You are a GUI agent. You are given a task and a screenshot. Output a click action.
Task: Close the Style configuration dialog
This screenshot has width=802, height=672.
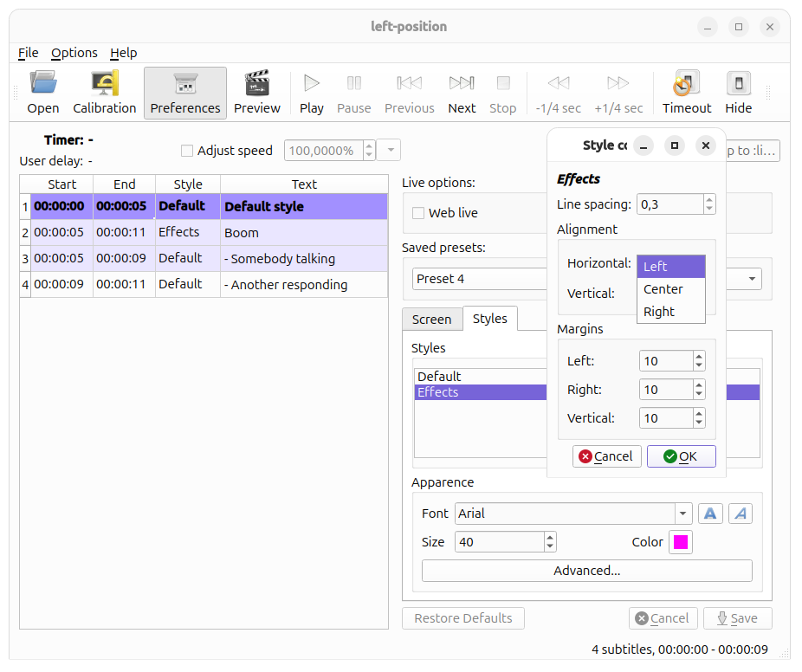point(705,145)
